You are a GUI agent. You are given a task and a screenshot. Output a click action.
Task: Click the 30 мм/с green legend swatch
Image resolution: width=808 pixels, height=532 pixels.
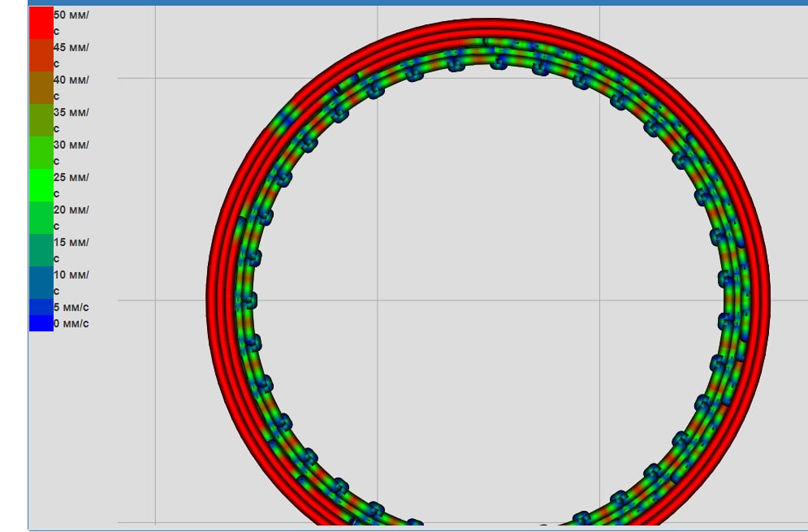coord(41,153)
